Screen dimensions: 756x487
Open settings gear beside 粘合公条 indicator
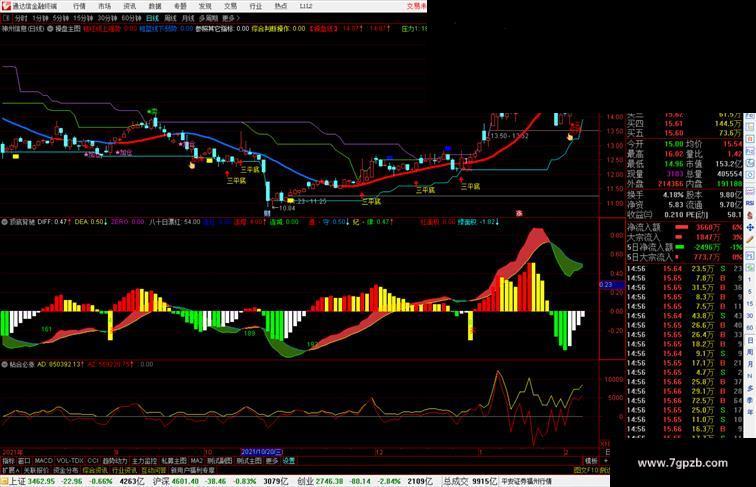coord(4,364)
